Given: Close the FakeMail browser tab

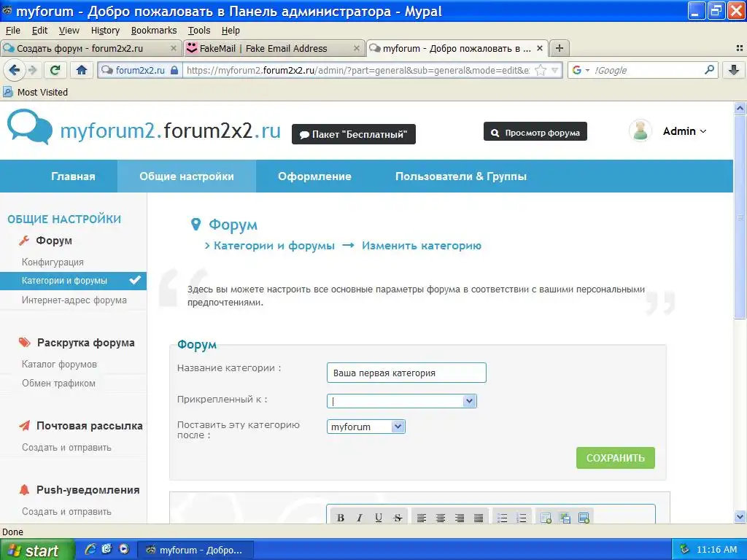Looking at the screenshot, I should point(356,48).
